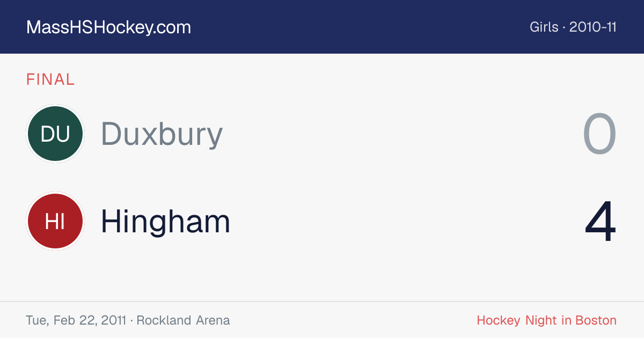Click blank space between Duxbury name and score

click(402, 134)
